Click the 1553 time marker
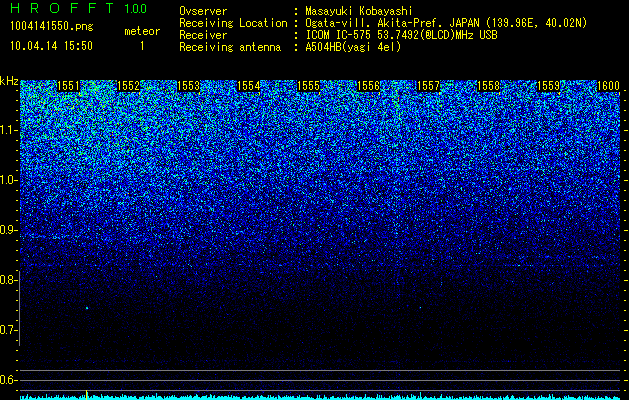This screenshot has width=629, height=400. [x=188, y=86]
